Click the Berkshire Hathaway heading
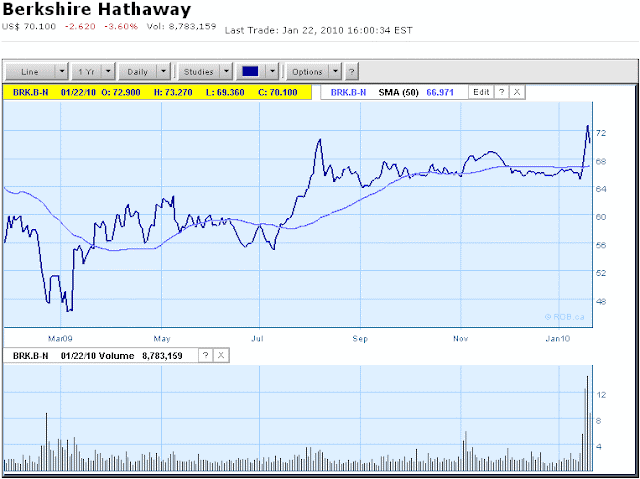 click(97, 9)
